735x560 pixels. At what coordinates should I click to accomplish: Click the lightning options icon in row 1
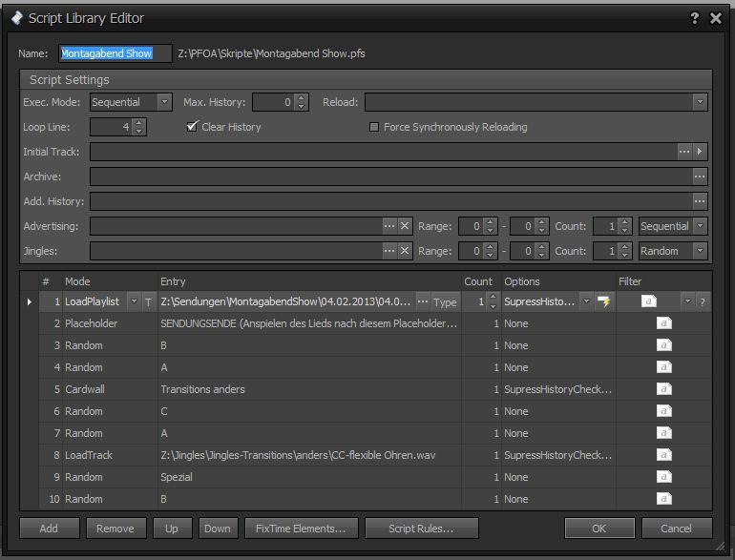603,301
